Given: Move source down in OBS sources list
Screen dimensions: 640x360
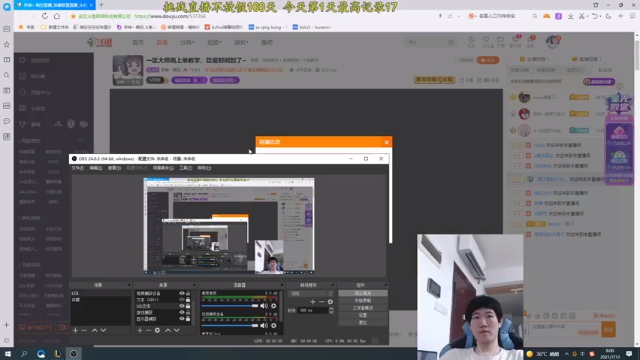Looking at the screenshot, I should click(x=177, y=330).
